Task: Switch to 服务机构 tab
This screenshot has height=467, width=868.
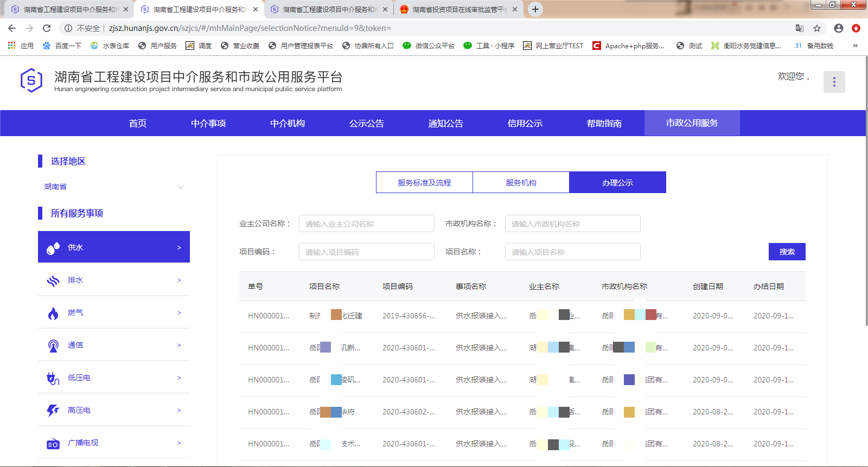Action: pos(521,183)
